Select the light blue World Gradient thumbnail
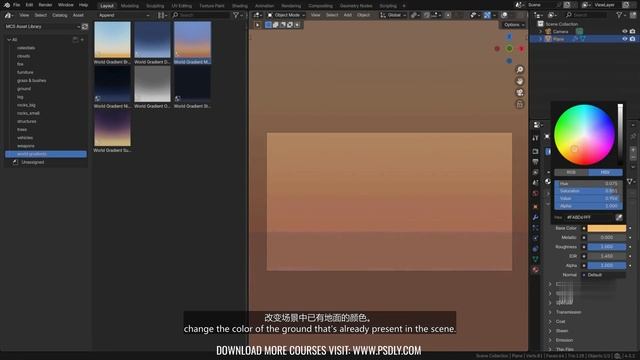 coord(112,40)
